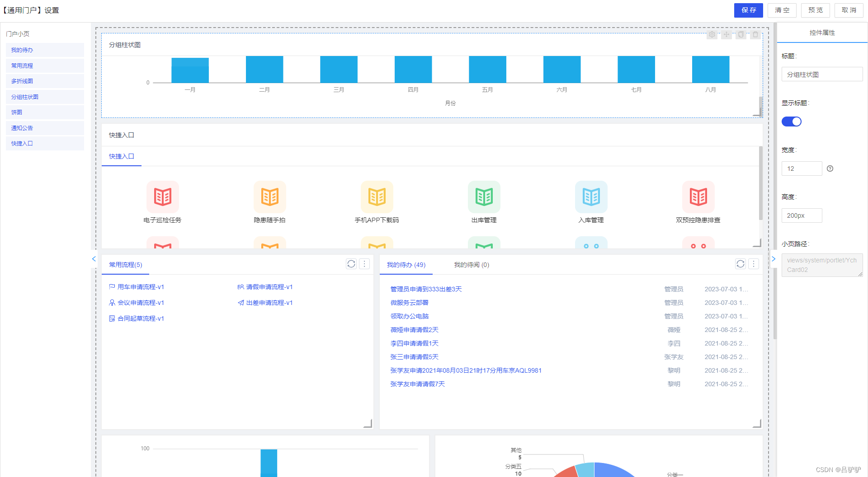
Task: Click the 快捷入口 widget vertical scrollbar
Action: coord(761,183)
